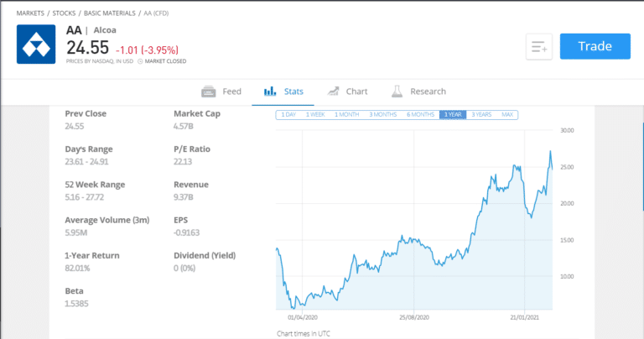Click the 15.00 price axis label
The height and width of the screenshot is (339, 644).
tap(567, 240)
